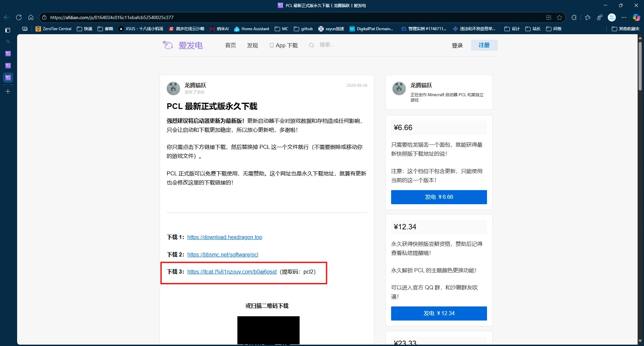The width and height of the screenshot is (644, 346).
Task: Go to 首页 in site navigation
Action: coord(230,45)
